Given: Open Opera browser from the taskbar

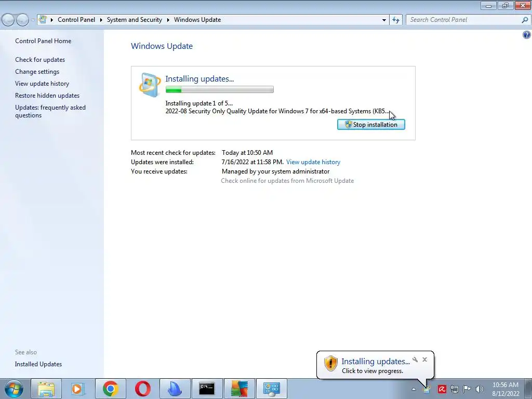Looking at the screenshot, I should click(142, 389).
